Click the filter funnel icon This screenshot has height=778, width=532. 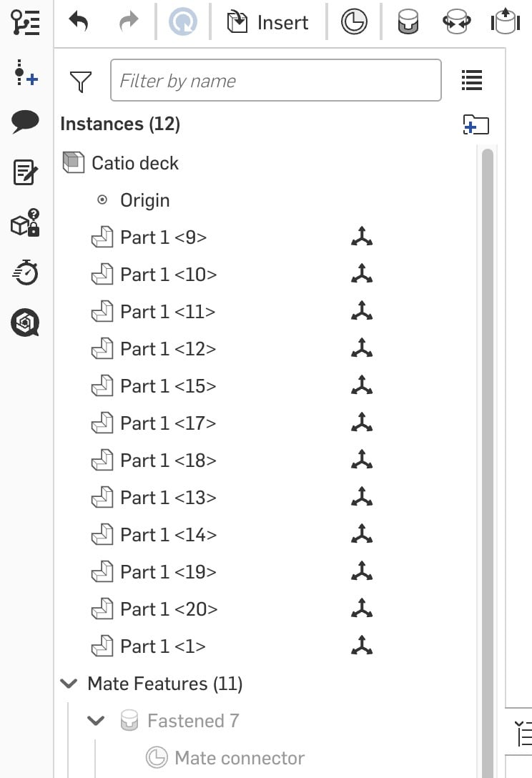81,82
